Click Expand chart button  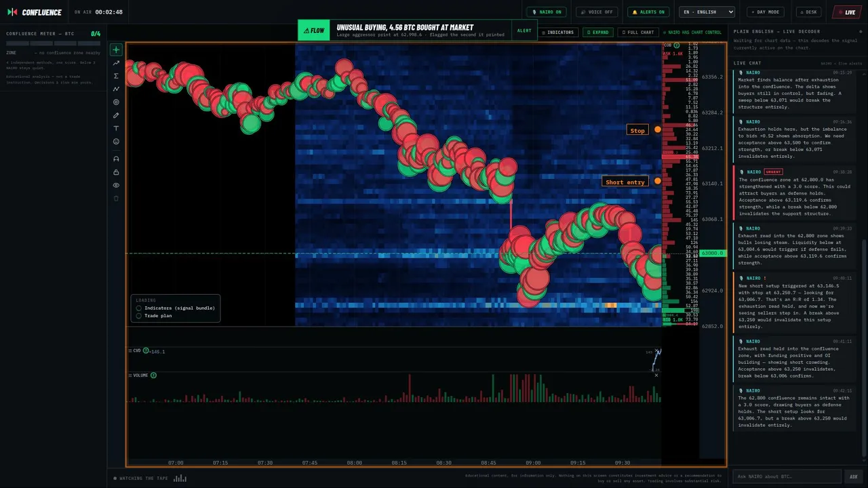[x=597, y=33]
